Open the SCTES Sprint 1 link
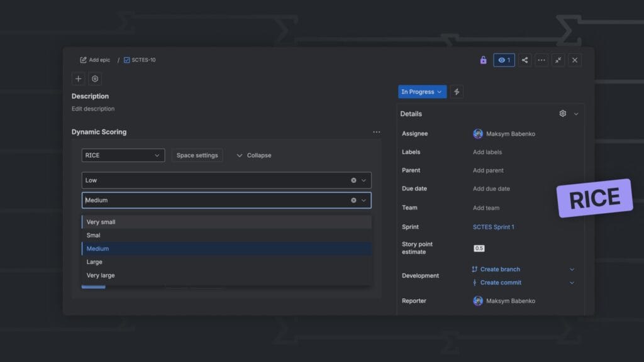Screen dimensions: 644x362 pyautogui.click(x=493, y=227)
